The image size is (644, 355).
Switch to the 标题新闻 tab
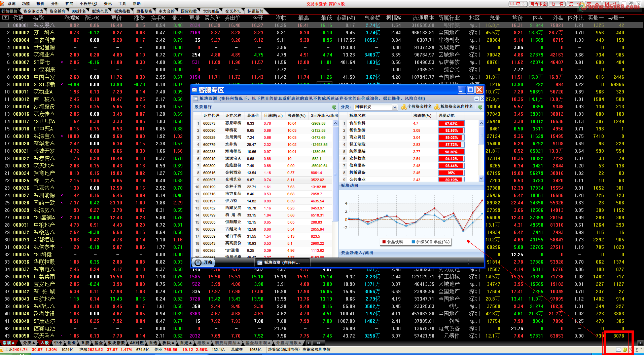255,11
